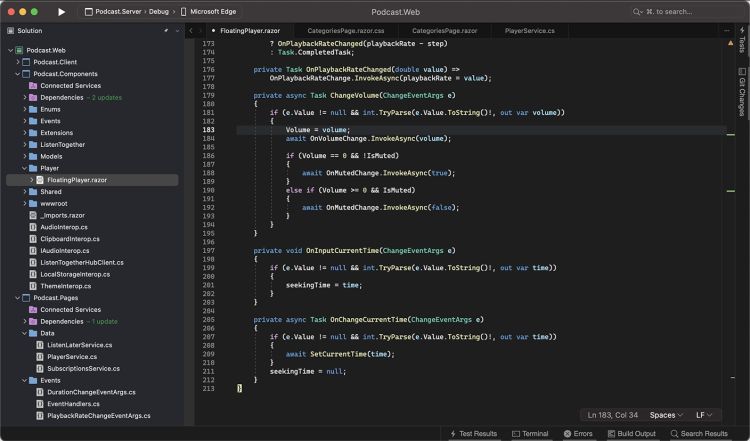
Task: Expand Dependencies with 2 updates
Action: click(25, 98)
